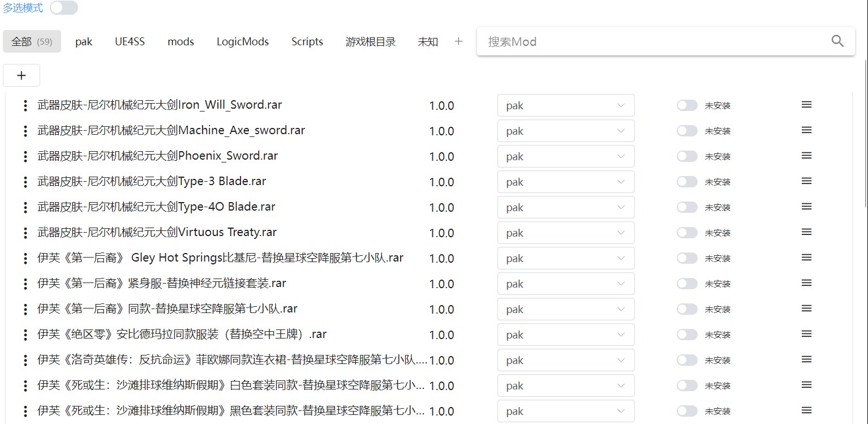The image size is (868, 424).
Task: Toggle install switch for Type-4O Blade.rar
Action: click(687, 207)
